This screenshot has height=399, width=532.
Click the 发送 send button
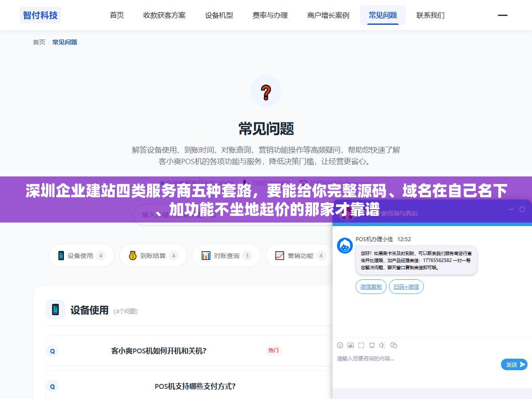(x=514, y=364)
